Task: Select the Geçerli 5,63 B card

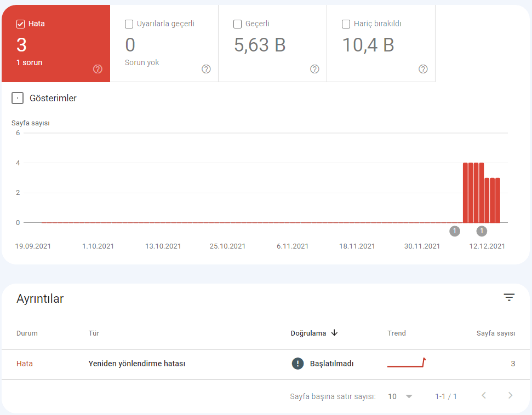Action: pyautogui.click(x=272, y=43)
